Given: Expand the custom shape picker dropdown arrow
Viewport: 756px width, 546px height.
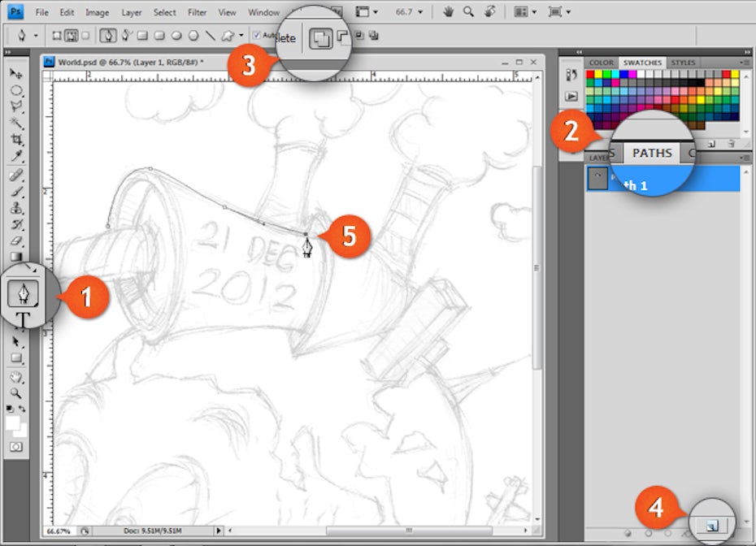Looking at the screenshot, I should [x=241, y=36].
